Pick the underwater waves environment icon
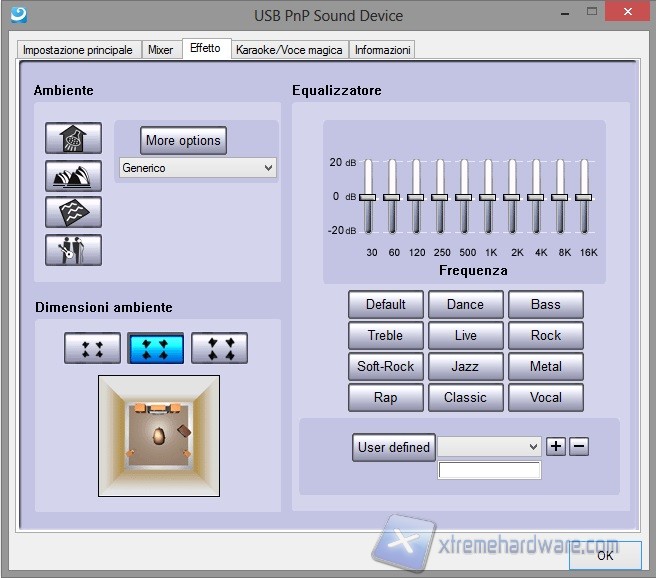Viewport: 656px width, 578px height. coord(73,212)
